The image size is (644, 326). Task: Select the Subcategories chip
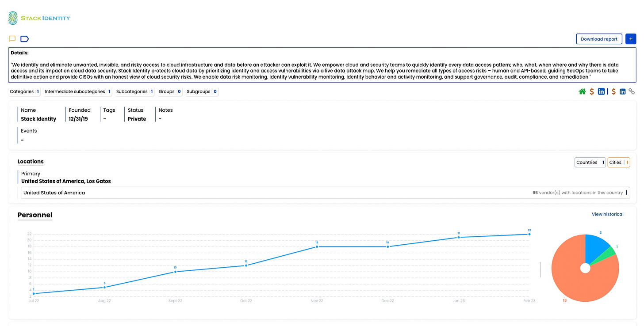click(x=135, y=91)
